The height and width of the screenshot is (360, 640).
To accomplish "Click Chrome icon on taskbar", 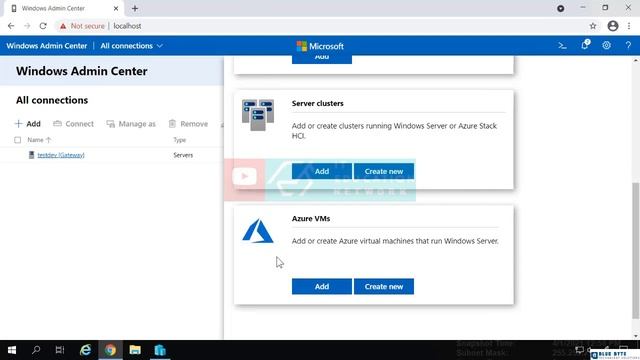I will point(110,350).
